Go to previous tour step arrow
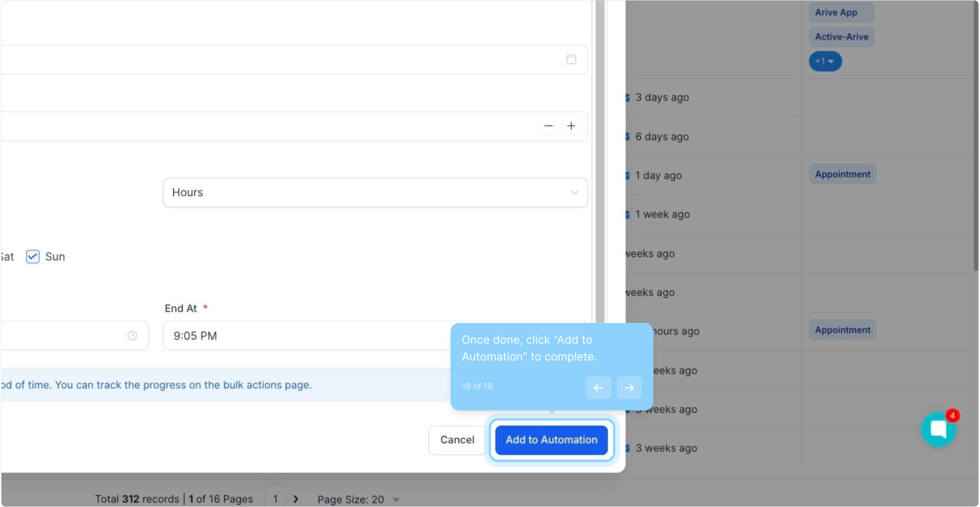The image size is (980, 507). point(598,387)
